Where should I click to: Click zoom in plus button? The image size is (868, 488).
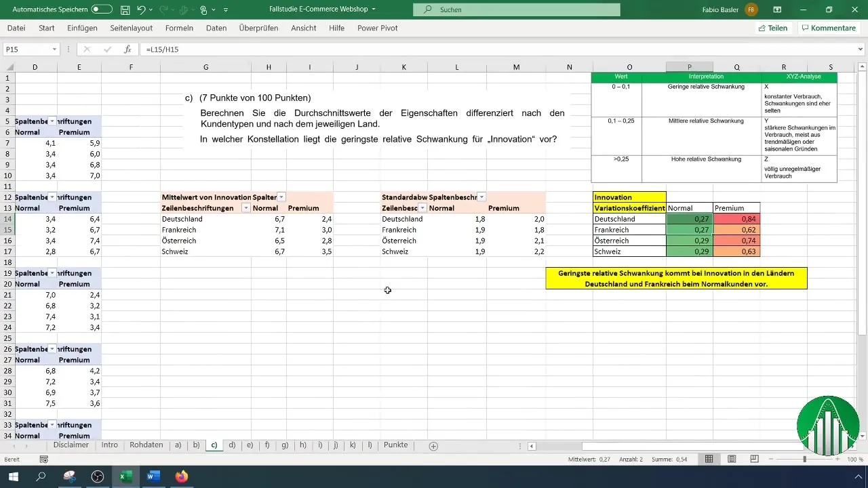coord(837,459)
